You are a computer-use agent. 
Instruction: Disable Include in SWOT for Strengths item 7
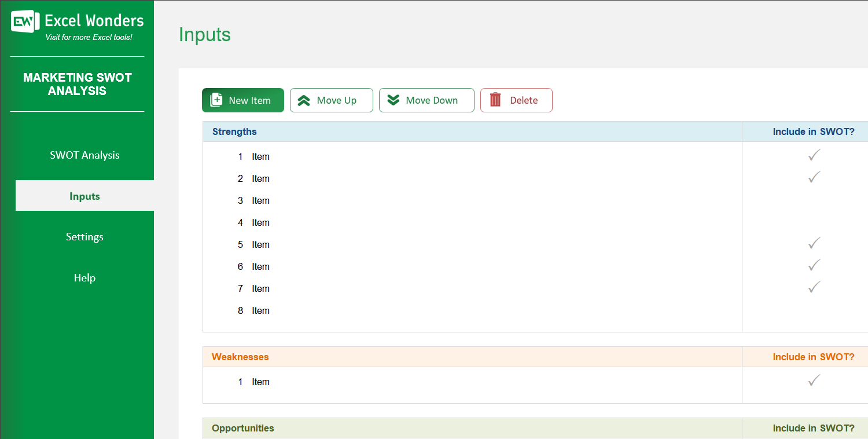point(814,287)
